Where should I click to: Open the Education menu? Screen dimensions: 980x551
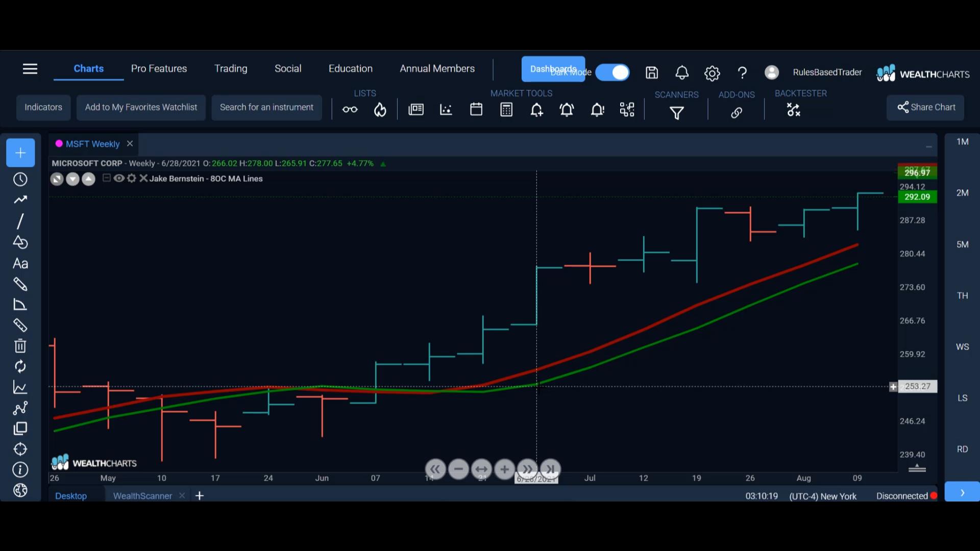(351, 69)
